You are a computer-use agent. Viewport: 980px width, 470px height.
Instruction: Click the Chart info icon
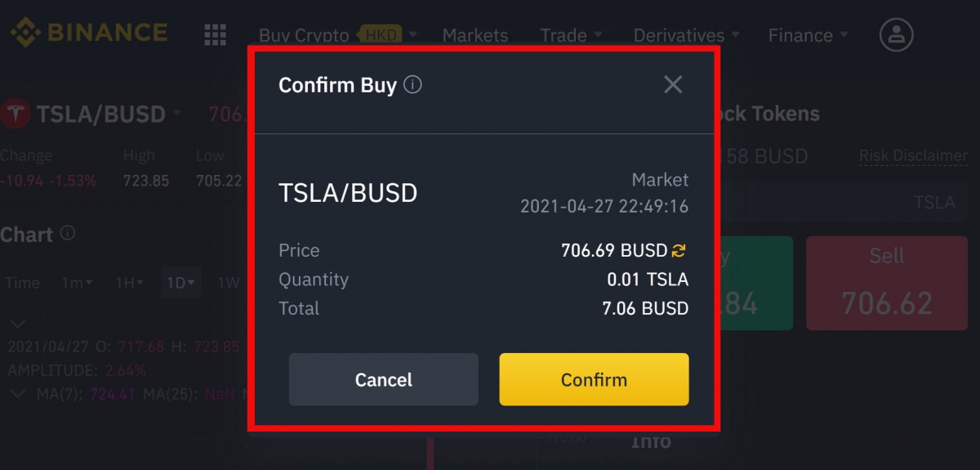[x=68, y=234]
